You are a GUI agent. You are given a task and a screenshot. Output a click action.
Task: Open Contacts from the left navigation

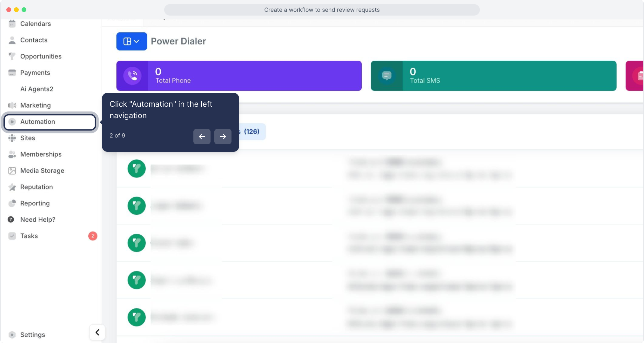coord(34,40)
